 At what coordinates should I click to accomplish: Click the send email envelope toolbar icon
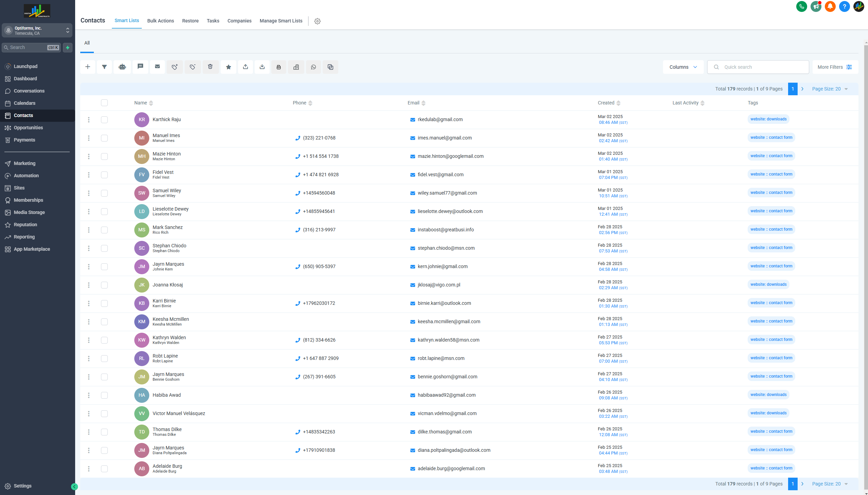157,67
